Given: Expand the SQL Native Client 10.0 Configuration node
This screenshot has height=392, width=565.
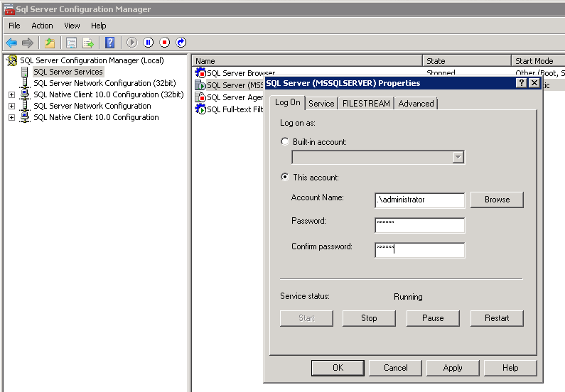Looking at the screenshot, I should 11,117.
